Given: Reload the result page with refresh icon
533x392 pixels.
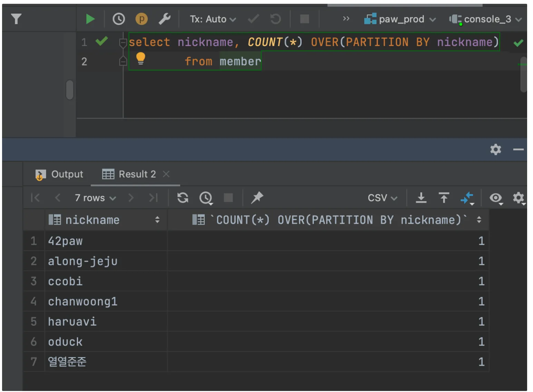Looking at the screenshot, I should (x=183, y=198).
